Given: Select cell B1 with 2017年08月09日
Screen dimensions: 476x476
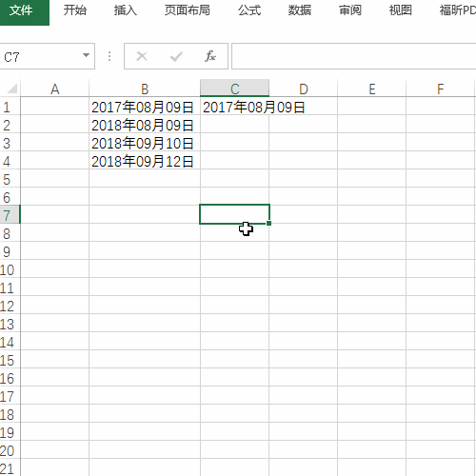Looking at the screenshot, I should pyautogui.click(x=145, y=107).
